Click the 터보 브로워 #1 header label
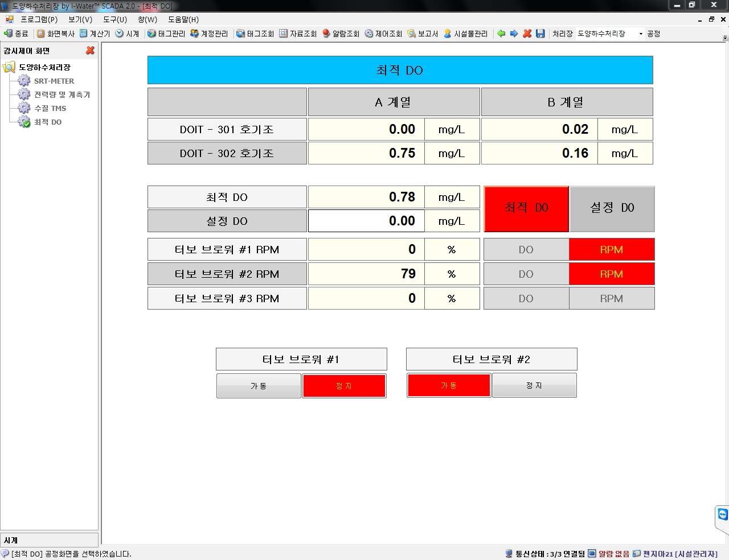Image resolution: width=729 pixels, height=560 pixels. tap(301, 359)
